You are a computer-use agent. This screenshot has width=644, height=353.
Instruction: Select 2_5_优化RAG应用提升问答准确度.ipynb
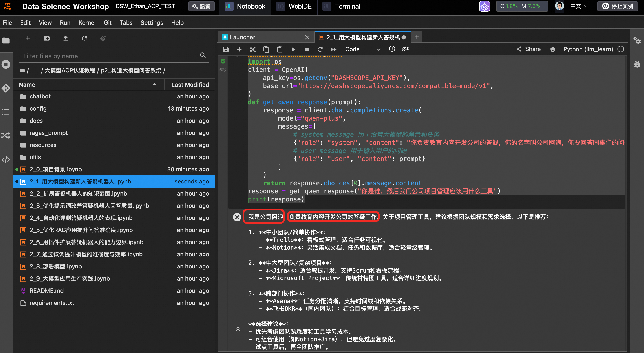pyautogui.click(x=114, y=230)
